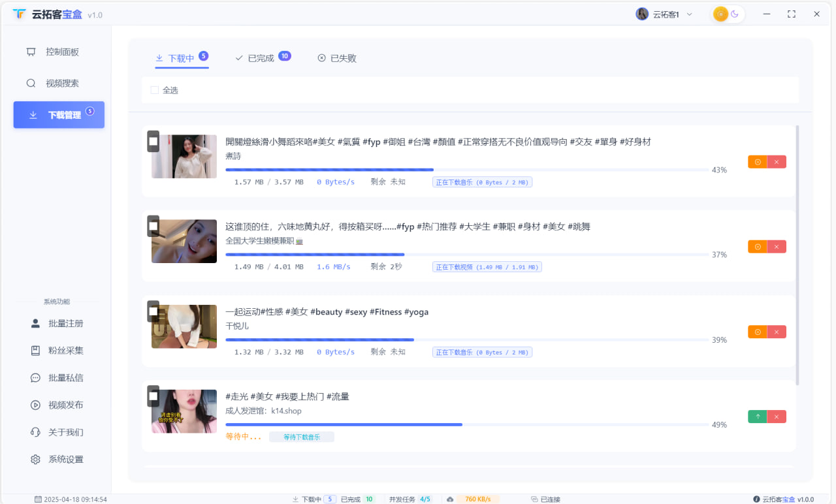
Task: Click the download list vertical scrollbar
Action: point(797,255)
